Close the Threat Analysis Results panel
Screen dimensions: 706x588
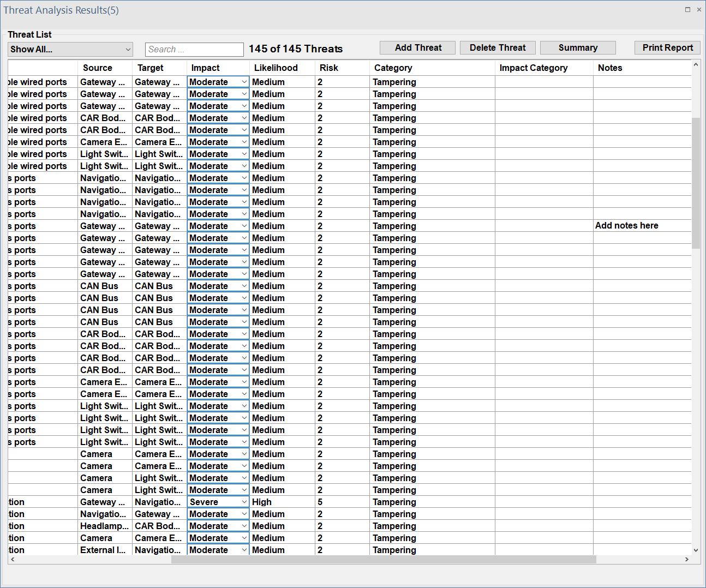[699, 9]
